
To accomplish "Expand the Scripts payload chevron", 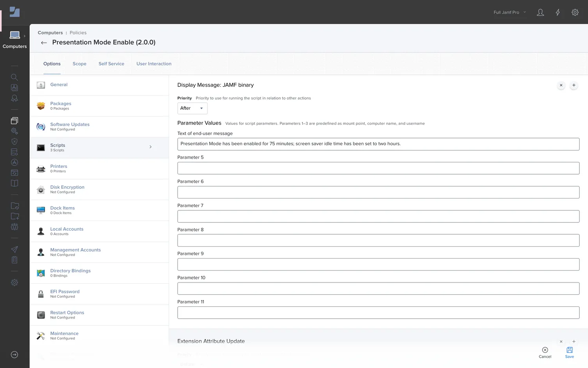I will pos(151,147).
